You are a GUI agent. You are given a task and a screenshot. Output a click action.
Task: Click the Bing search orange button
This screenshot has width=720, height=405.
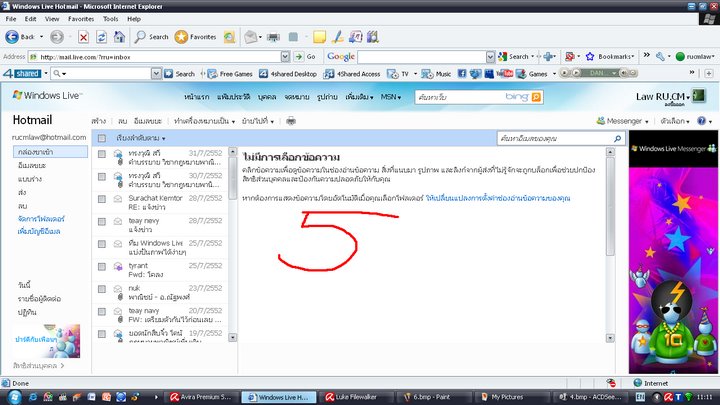536,97
